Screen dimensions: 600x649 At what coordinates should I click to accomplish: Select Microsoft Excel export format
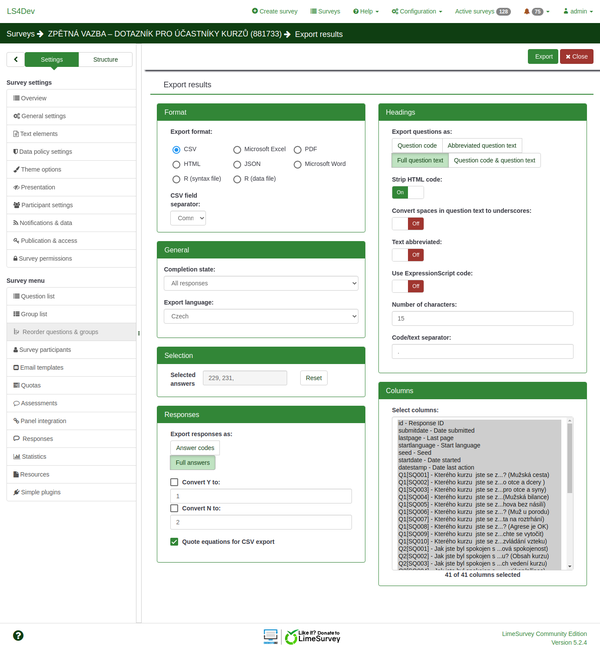click(x=237, y=149)
